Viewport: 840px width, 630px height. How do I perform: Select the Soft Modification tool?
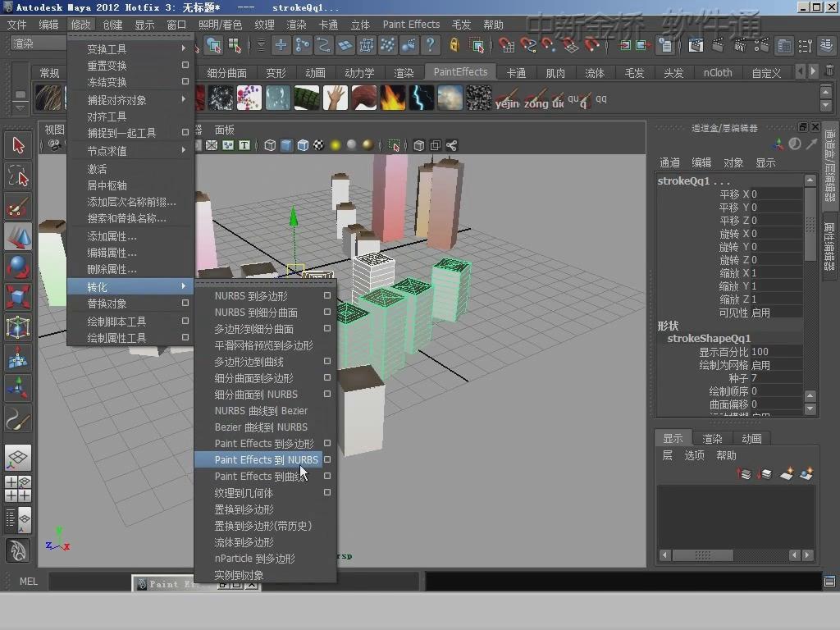18,358
